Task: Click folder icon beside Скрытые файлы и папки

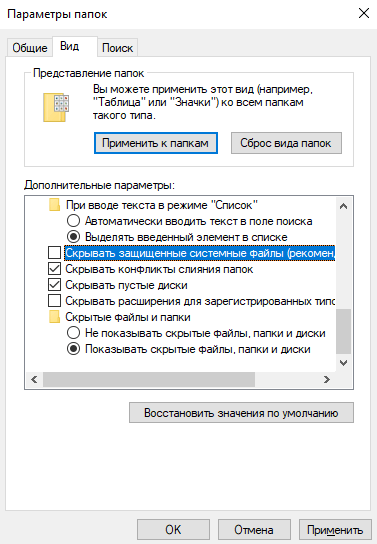Action: [x=54, y=317]
